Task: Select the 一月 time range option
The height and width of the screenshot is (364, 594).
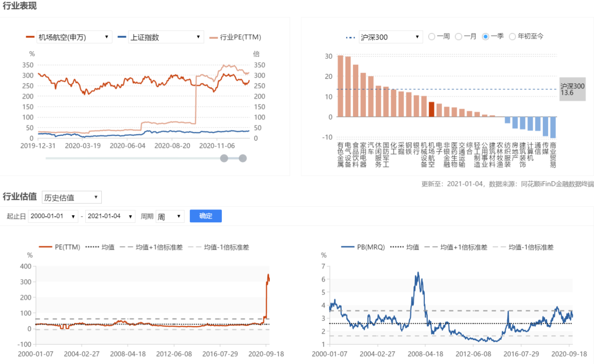Action: coord(459,37)
